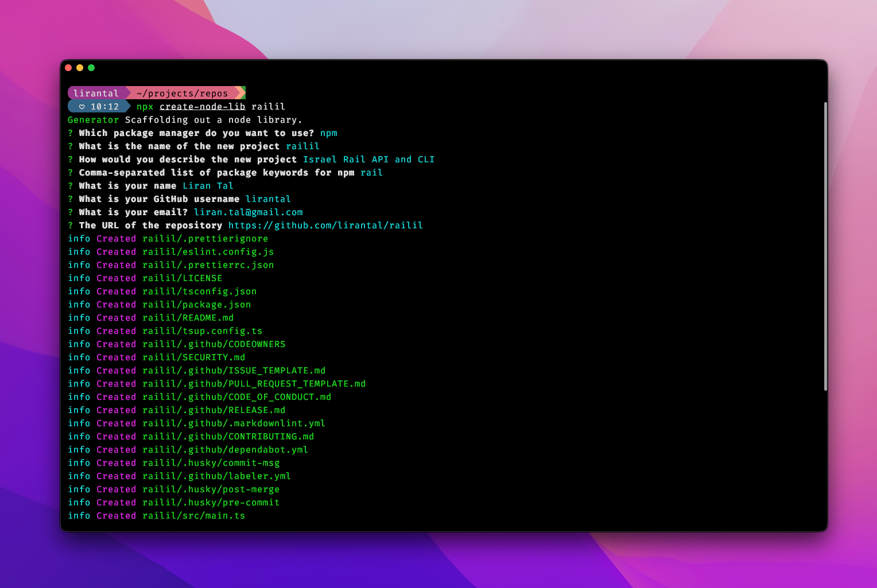Screen dimensions: 877x588
Task: Select the 'railil/package.json' file path
Action: click(x=196, y=305)
